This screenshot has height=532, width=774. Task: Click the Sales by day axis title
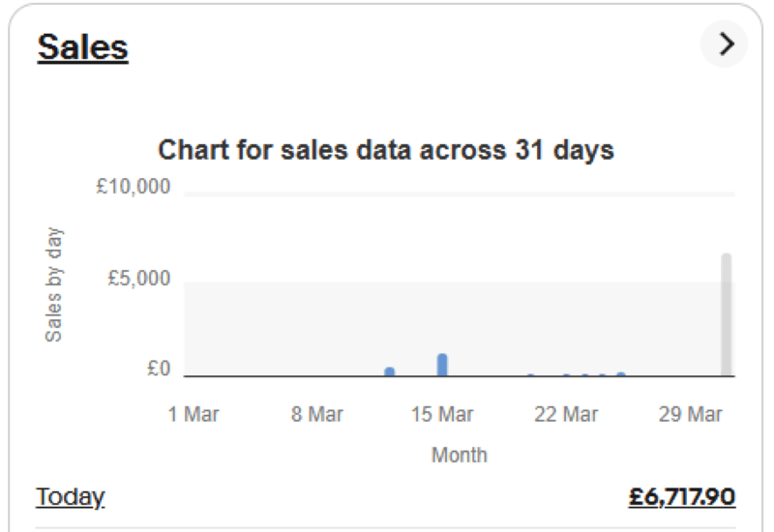point(54,285)
